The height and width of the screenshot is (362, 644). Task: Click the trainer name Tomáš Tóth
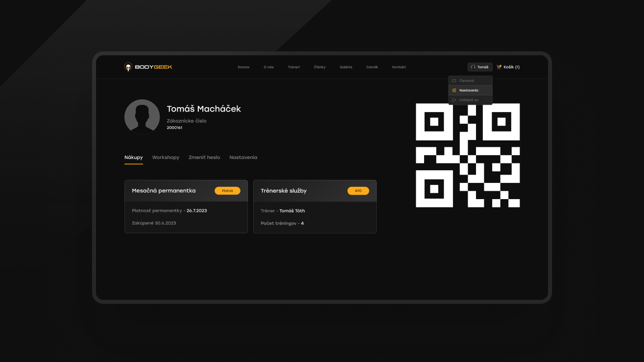coord(292,211)
